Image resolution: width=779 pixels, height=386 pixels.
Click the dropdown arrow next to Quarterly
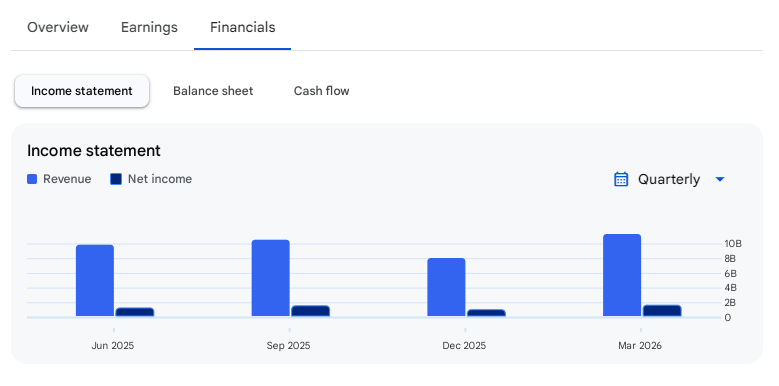[720, 179]
